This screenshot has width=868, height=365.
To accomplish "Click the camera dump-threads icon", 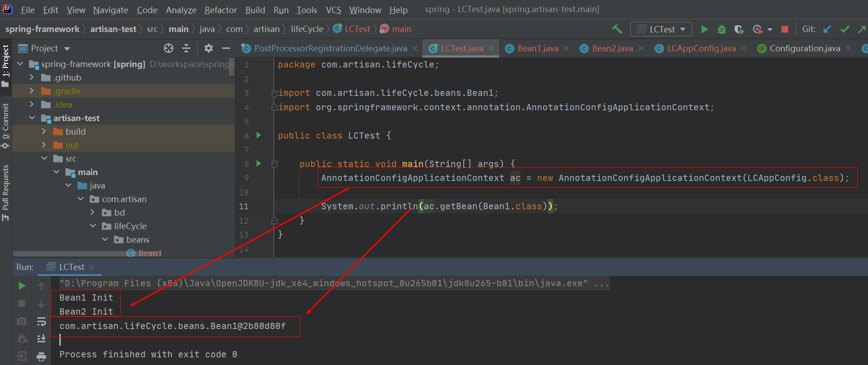I will [x=22, y=321].
